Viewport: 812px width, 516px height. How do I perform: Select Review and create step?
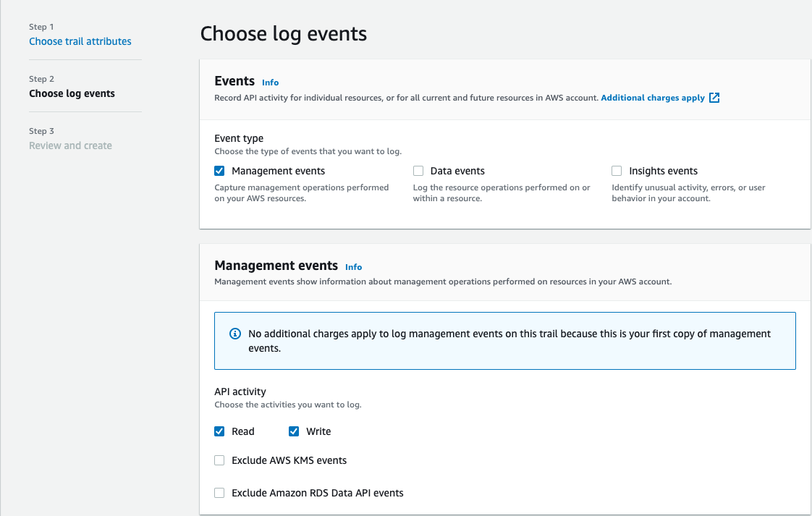[x=70, y=145]
